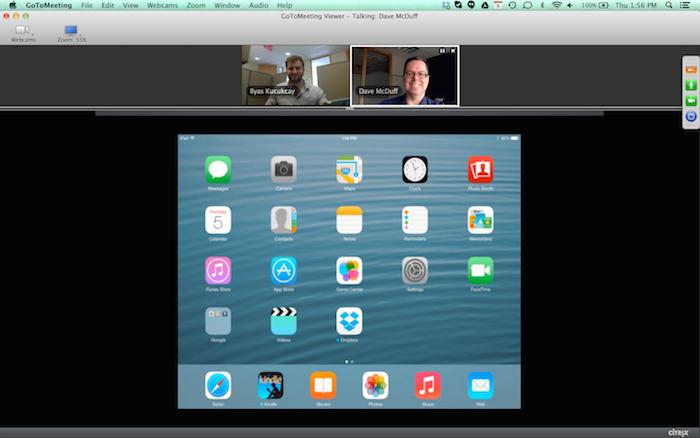Viewport: 700px width, 438px height.
Task: Toggle the green webcam sharing button
Action: (691, 101)
